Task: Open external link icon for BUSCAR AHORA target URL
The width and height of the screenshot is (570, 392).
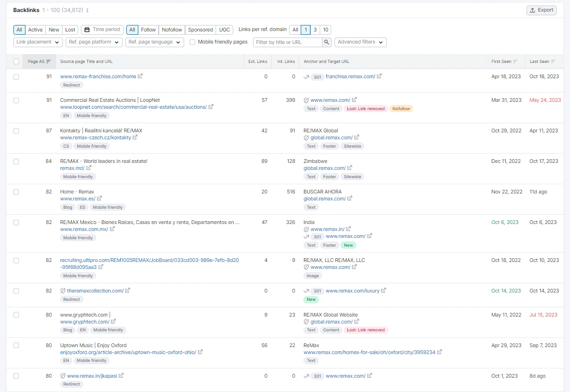Action: (x=350, y=199)
